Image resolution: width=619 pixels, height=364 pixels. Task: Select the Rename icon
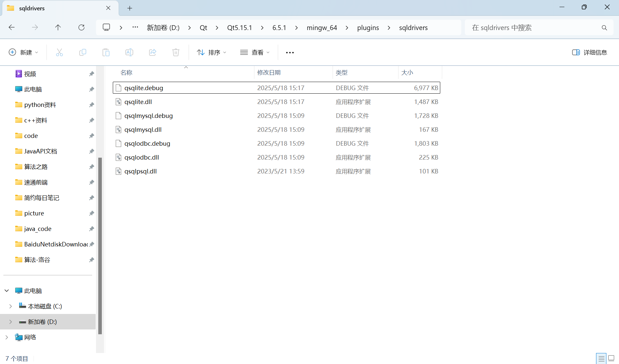pos(129,52)
